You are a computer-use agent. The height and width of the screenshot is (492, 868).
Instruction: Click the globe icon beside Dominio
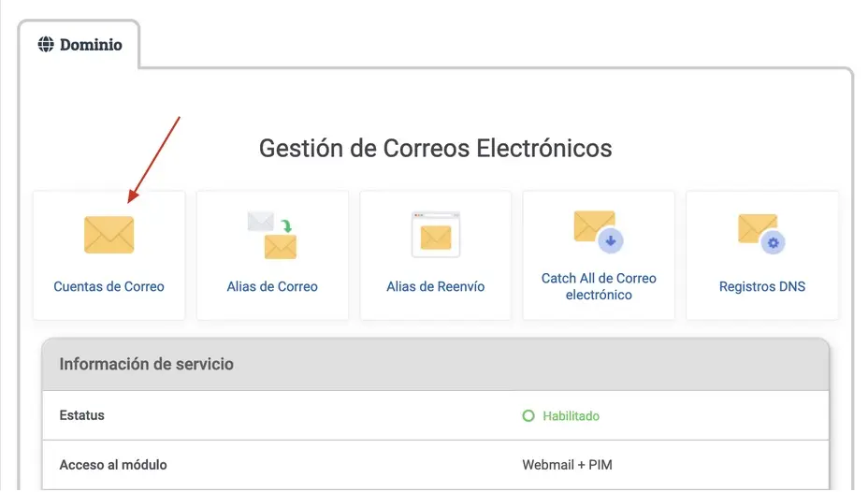pyautogui.click(x=46, y=44)
